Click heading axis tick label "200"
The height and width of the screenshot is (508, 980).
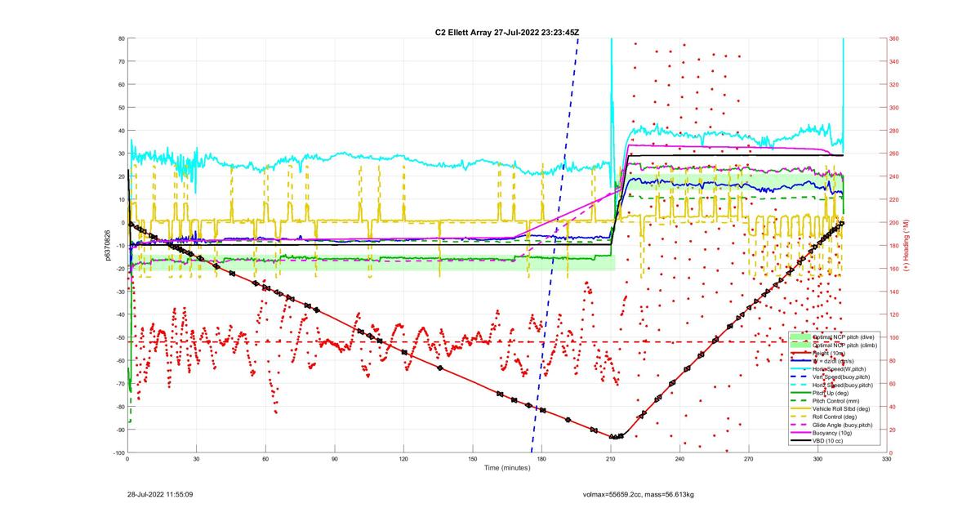tap(896, 223)
